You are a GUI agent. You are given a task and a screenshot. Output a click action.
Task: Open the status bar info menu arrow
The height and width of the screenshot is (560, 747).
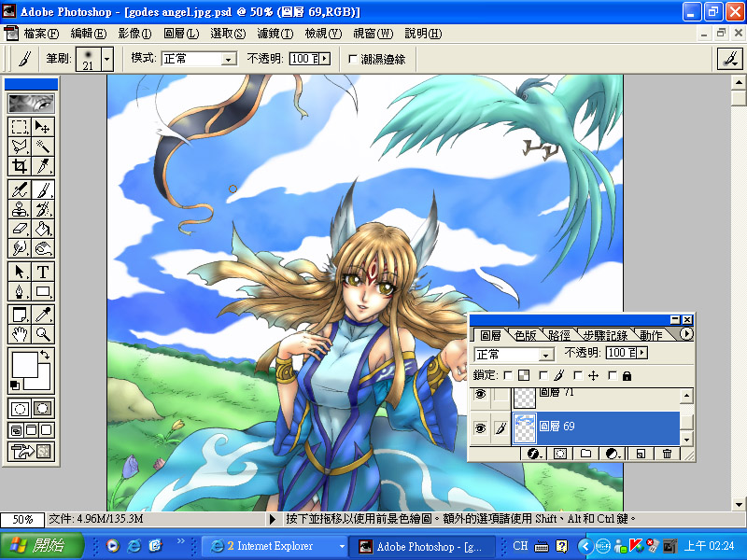tap(273, 519)
